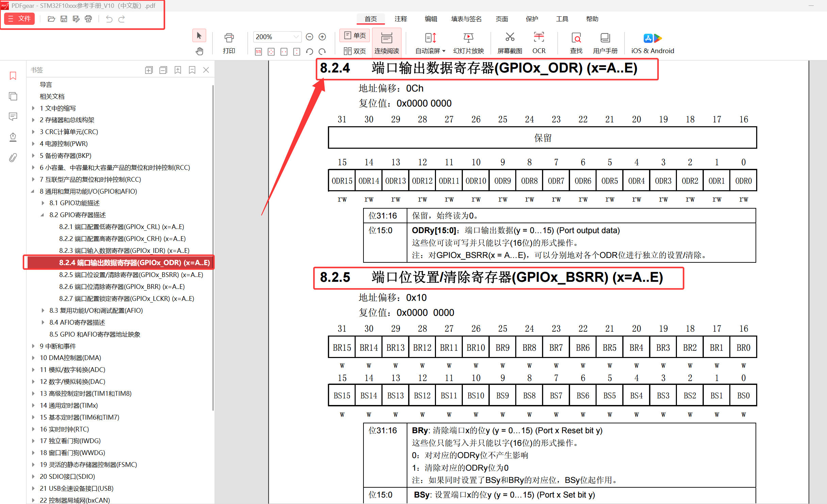
Task: Click the save-as icon with pencil
Action: pyautogui.click(x=76, y=19)
